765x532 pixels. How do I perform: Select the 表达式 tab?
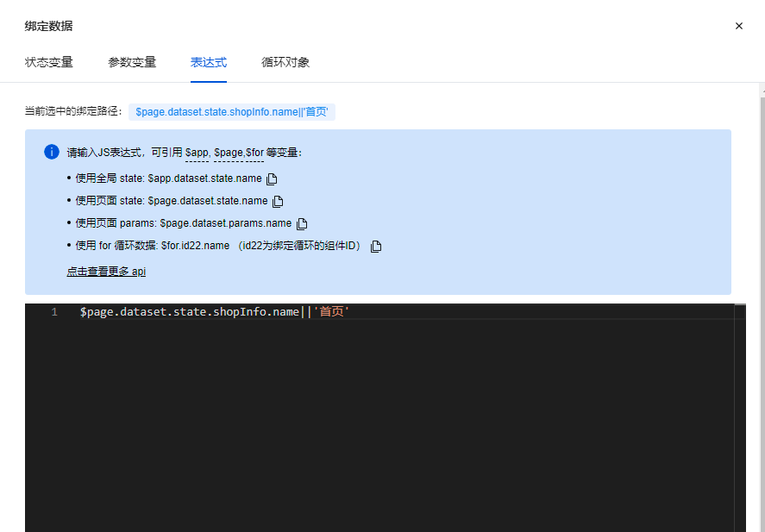click(x=209, y=62)
